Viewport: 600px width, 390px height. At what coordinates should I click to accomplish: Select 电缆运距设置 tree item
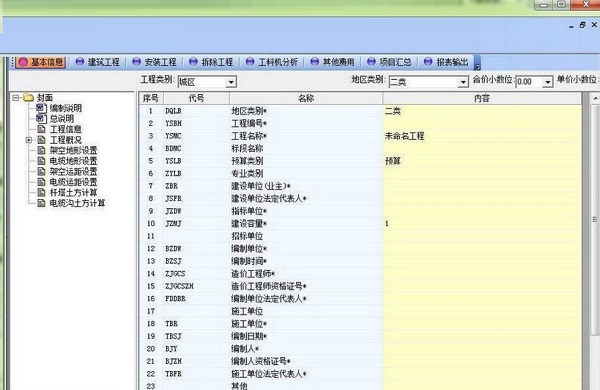[x=73, y=182]
